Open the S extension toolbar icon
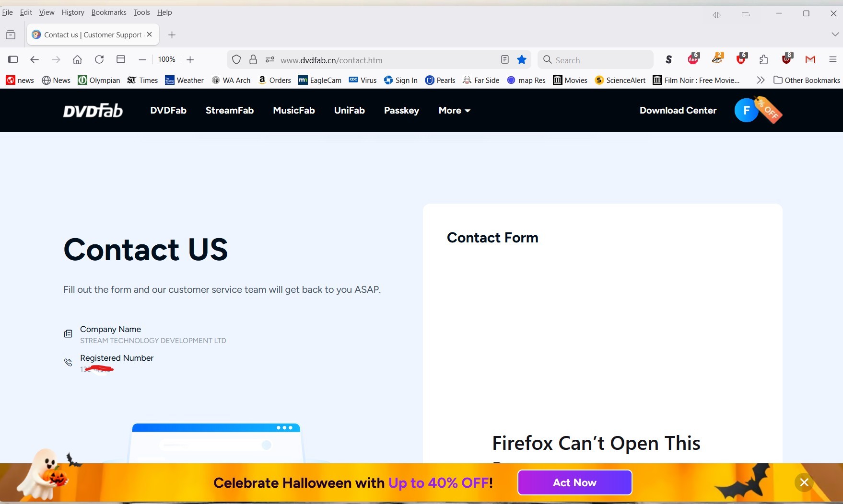 669,59
